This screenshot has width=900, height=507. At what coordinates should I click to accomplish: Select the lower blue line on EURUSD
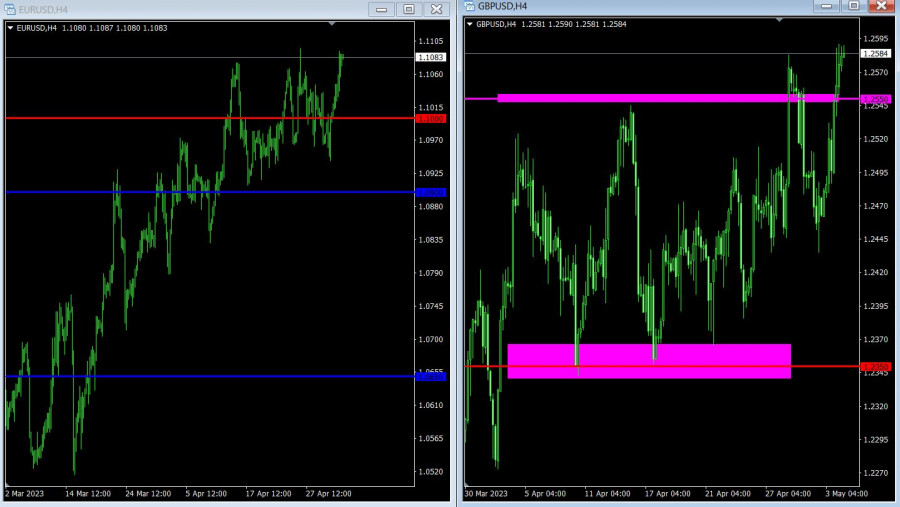(200, 377)
